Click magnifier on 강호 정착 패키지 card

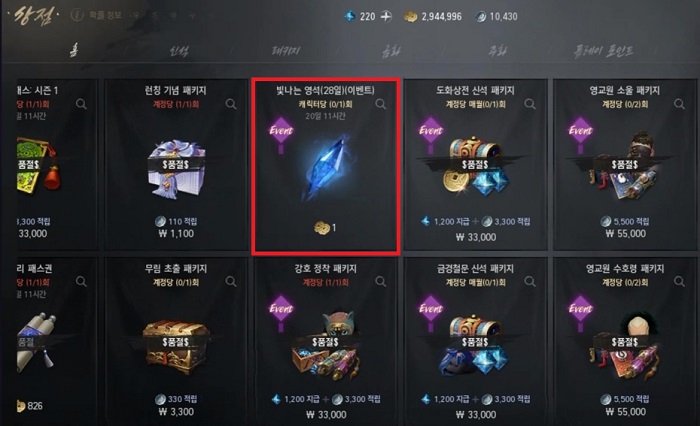pyautogui.click(x=380, y=281)
